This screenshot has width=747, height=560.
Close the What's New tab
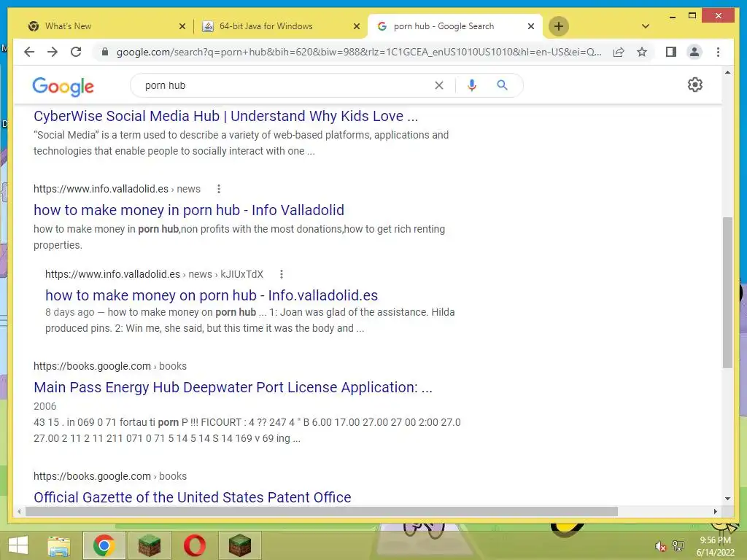(182, 26)
